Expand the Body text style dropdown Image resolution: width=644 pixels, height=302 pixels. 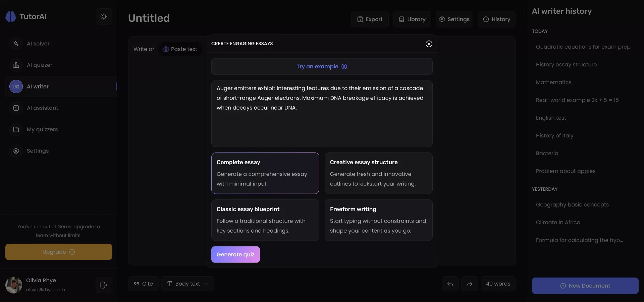(x=188, y=284)
